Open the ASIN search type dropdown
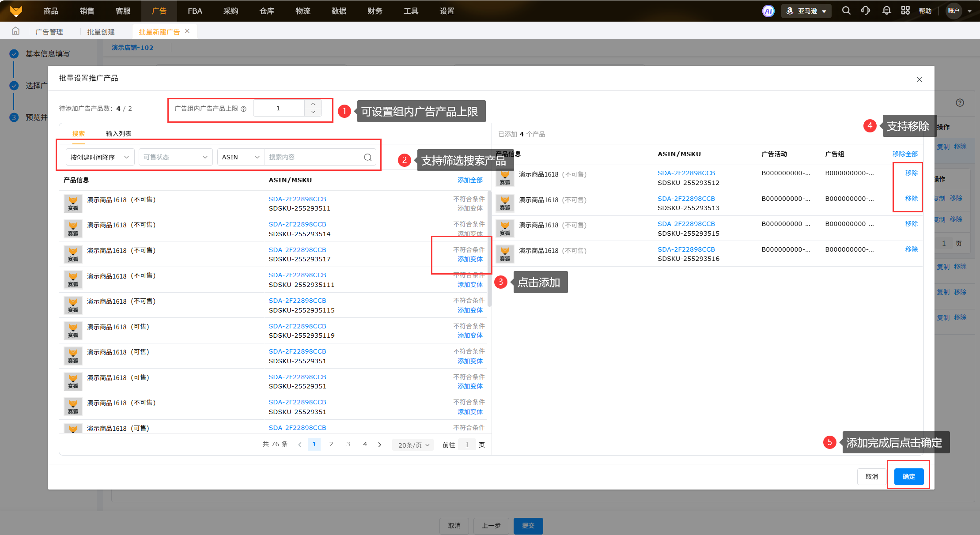 [240, 157]
